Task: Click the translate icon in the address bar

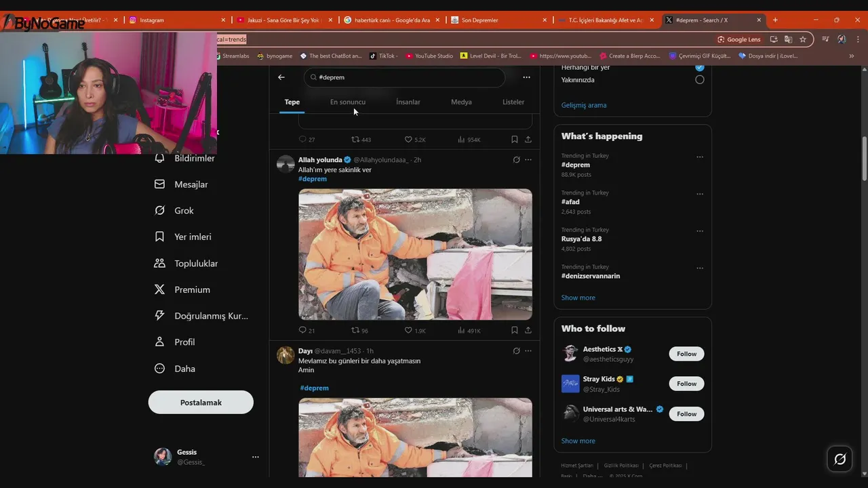Action: [x=788, y=39]
